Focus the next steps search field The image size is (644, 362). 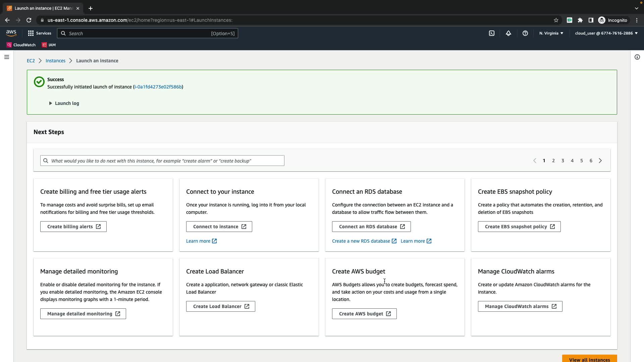click(162, 161)
